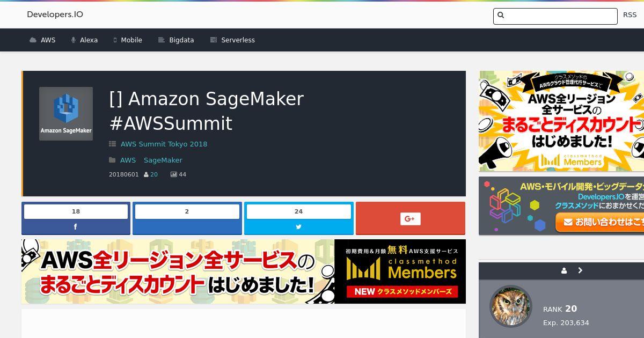Image resolution: width=644 pixels, height=338 pixels.
Task: Share via the Google+ icon
Action: (410, 218)
